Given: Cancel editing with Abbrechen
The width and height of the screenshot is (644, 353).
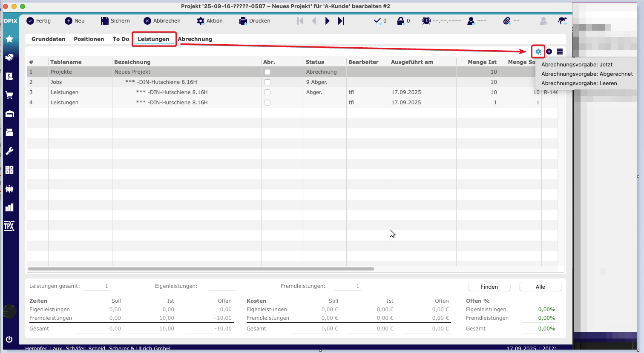Looking at the screenshot, I should (x=162, y=21).
